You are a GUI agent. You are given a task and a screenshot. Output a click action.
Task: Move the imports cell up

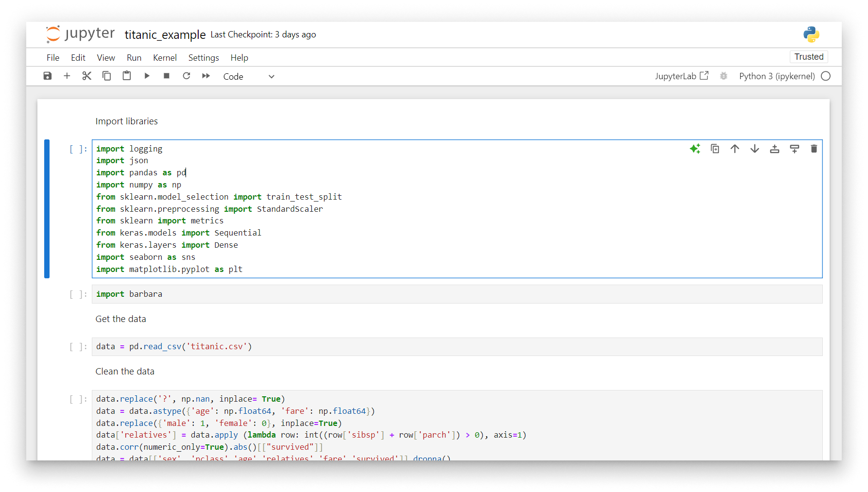(x=734, y=149)
